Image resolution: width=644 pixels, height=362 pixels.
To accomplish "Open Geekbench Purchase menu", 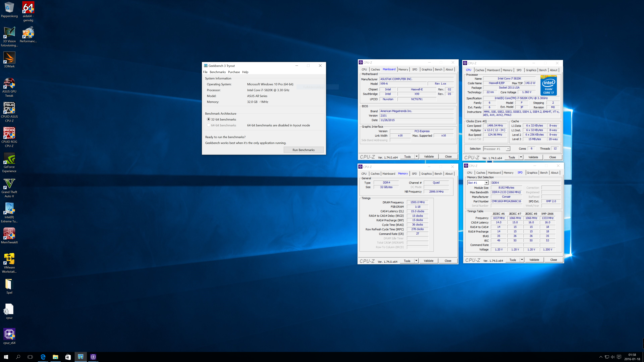I will pos(234,72).
